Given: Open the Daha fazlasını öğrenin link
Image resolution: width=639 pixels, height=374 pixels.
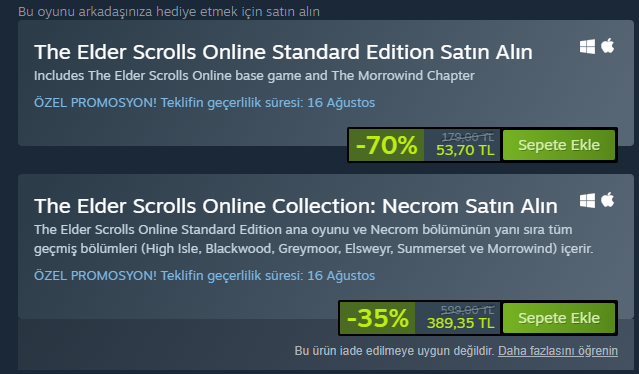Looking at the screenshot, I should [557, 351].
